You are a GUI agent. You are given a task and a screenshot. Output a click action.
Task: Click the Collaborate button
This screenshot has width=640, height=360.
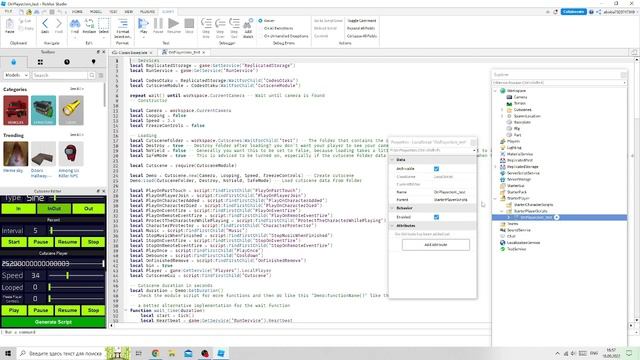(x=573, y=12)
